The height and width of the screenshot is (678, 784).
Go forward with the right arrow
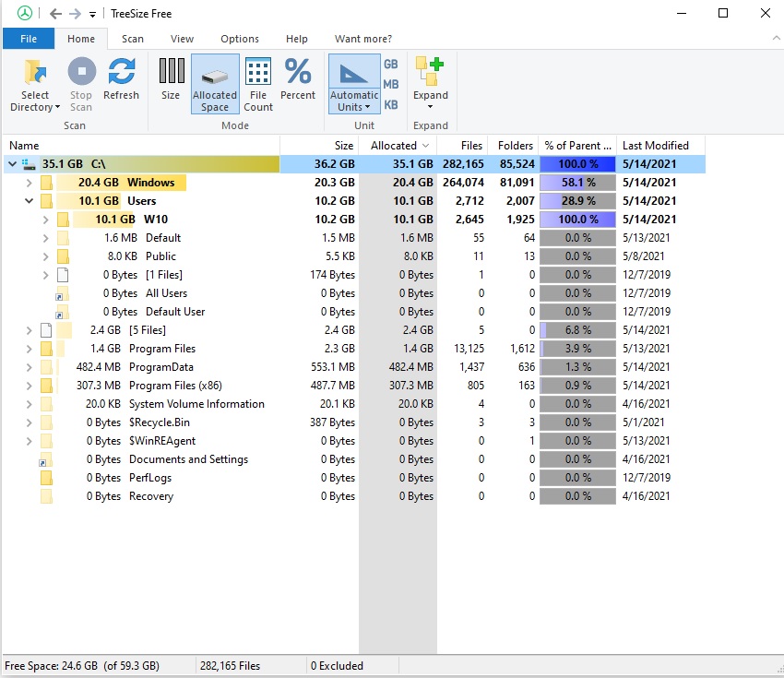75,14
